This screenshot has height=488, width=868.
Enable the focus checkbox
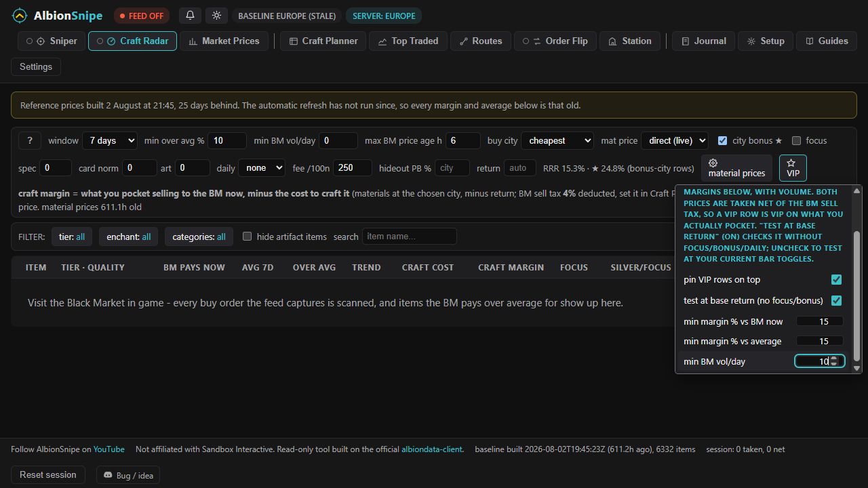(796, 140)
